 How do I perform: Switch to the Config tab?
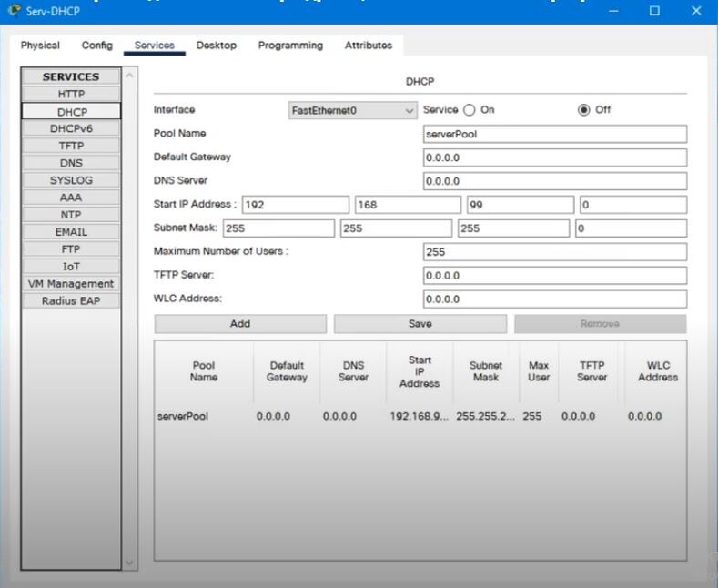[x=97, y=46]
